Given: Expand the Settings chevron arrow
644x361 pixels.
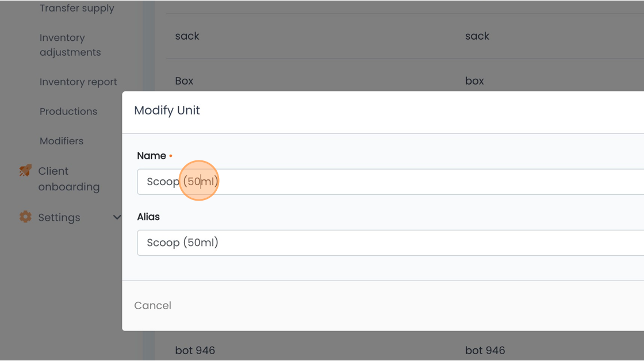Looking at the screenshot, I should pos(117,217).
